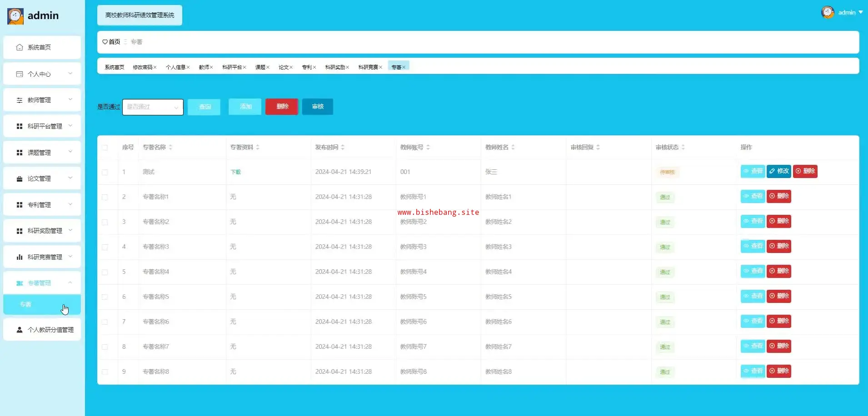Switch to the 科研竞赛 tab
The width and height of the screenshot is (868, 416).
[368, 67]
